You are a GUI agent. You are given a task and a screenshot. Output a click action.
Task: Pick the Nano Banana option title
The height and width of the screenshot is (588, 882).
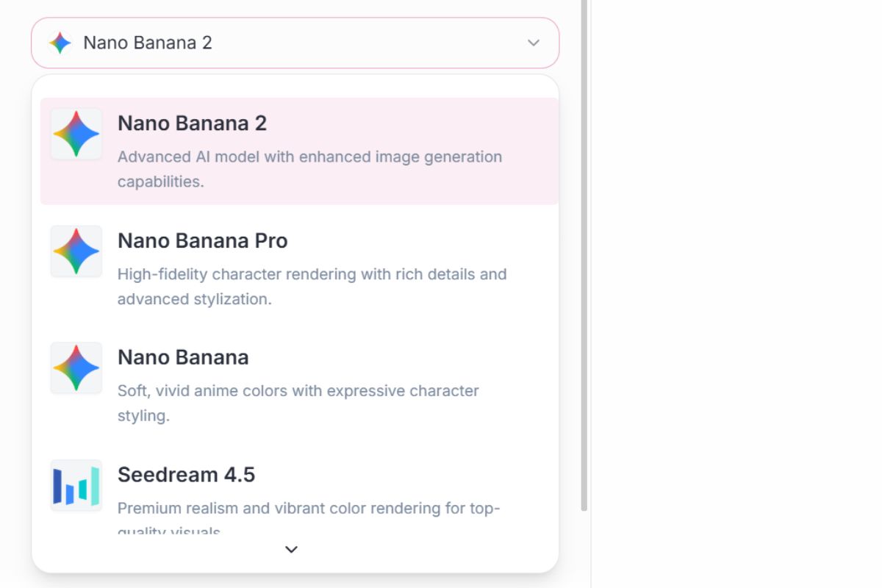coord(183,357)
